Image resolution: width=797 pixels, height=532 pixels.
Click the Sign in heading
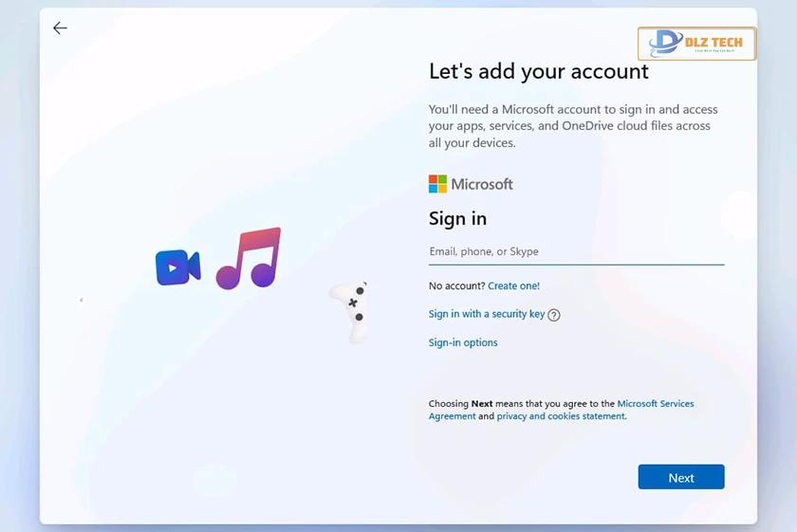pos(457,219)
